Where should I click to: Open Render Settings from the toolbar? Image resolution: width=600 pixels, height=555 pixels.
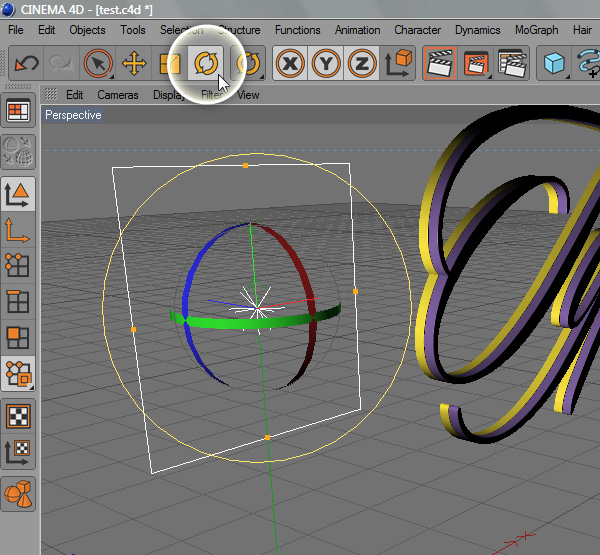pos(512,64)
